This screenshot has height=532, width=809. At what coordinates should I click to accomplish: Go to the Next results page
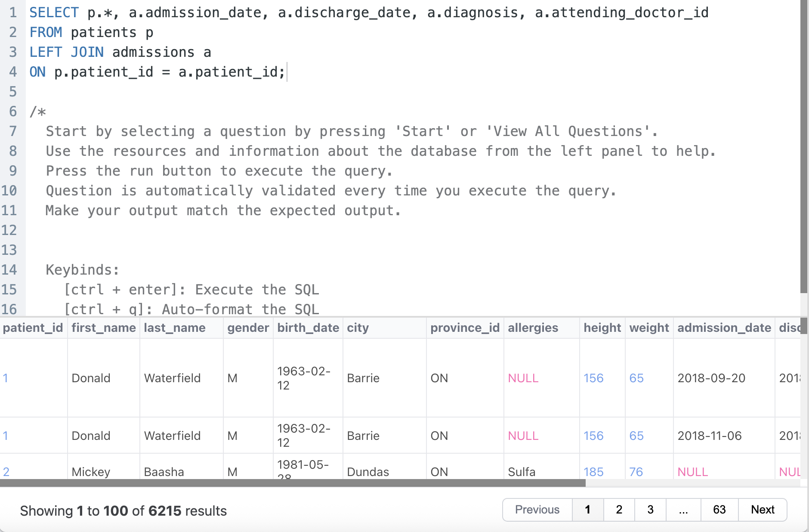(763, 510)
